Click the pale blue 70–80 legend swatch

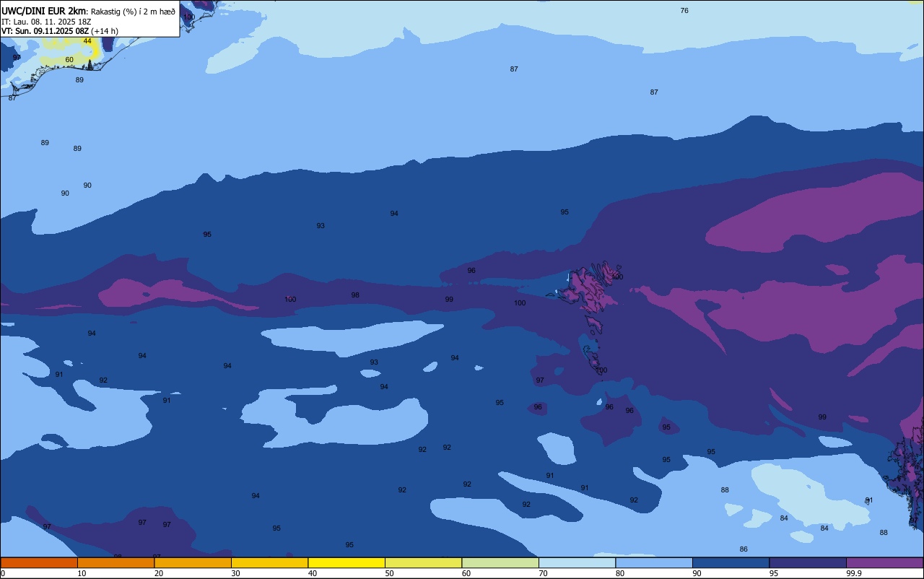(x=577, y=562)
